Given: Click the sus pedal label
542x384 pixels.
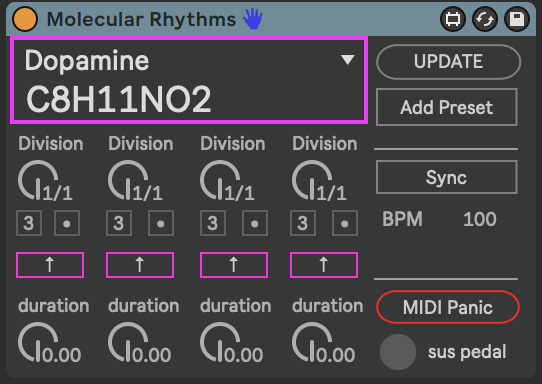Looking at the screenshot, I should pyautogui.click(x=467, y=352).
